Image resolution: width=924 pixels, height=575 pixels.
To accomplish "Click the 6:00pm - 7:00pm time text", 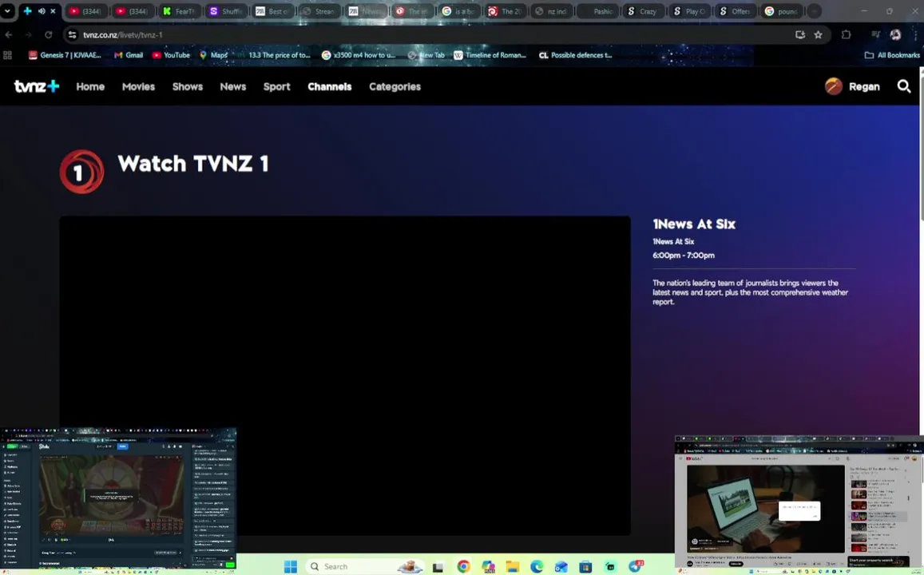I will (683, 255).
